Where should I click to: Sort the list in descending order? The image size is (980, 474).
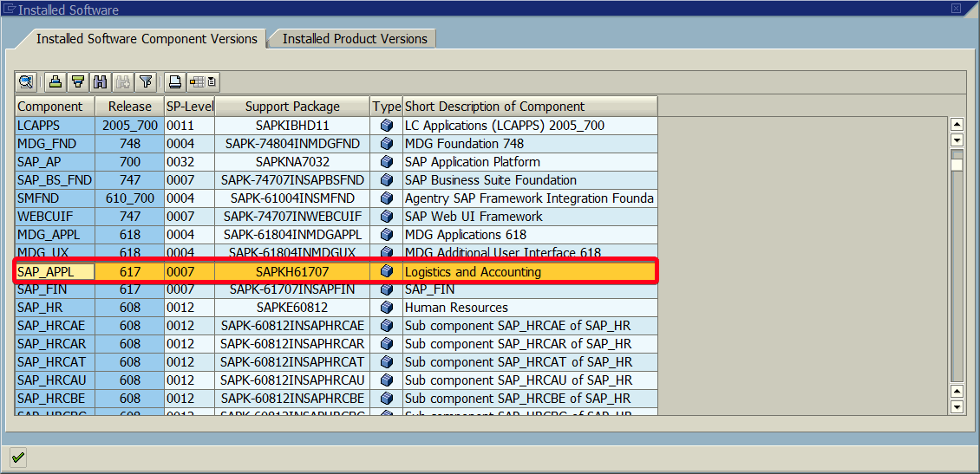coord(78,81)
